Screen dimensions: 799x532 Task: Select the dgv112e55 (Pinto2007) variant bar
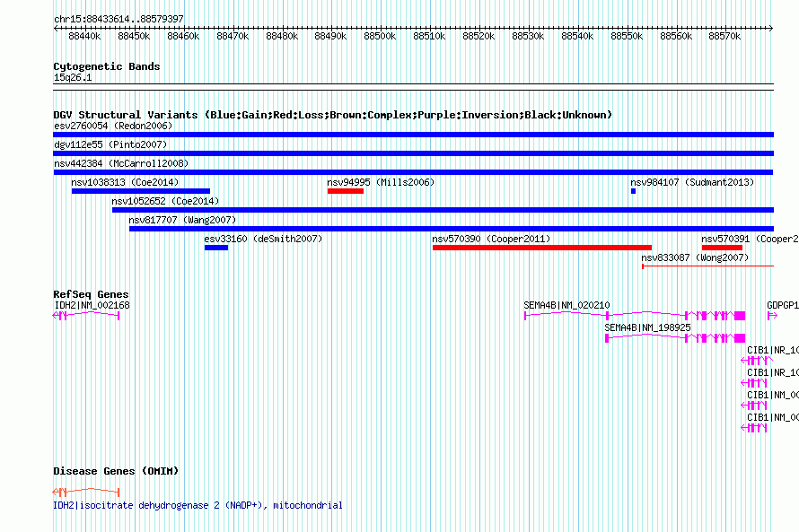[413, 153]
